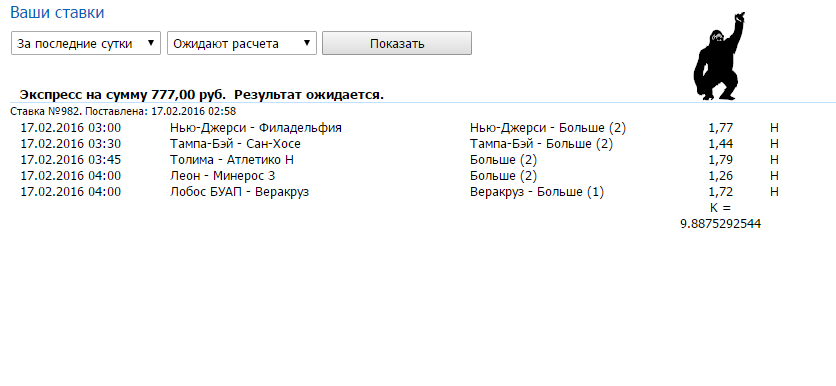Click total coefficient 9.8875292544
The width and height of the screenshot is (836, 386).
coord(721,224)
